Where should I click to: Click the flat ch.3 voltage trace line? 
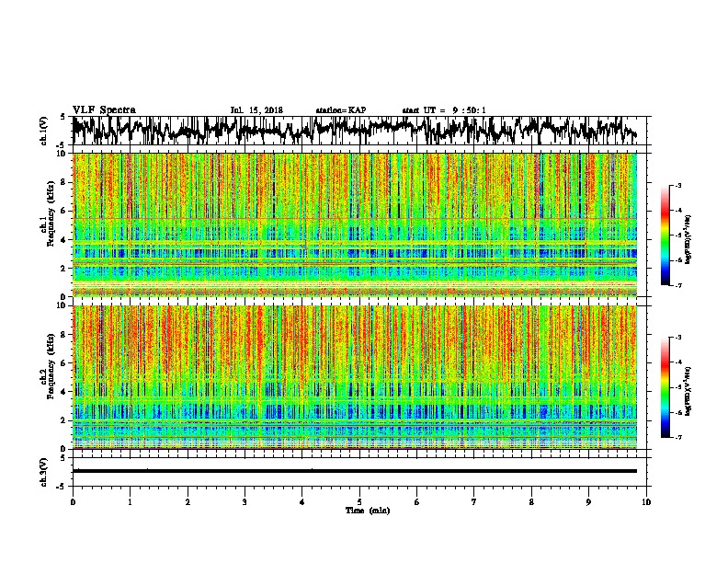coord(355,471)
